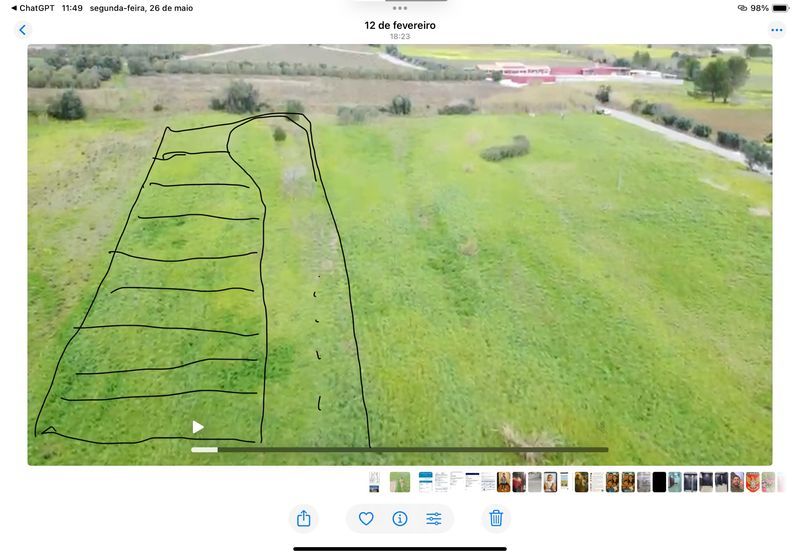Select the red coat-of-arms thumbnail
Screen dimensions: 800x556
[x=753, y=482]
